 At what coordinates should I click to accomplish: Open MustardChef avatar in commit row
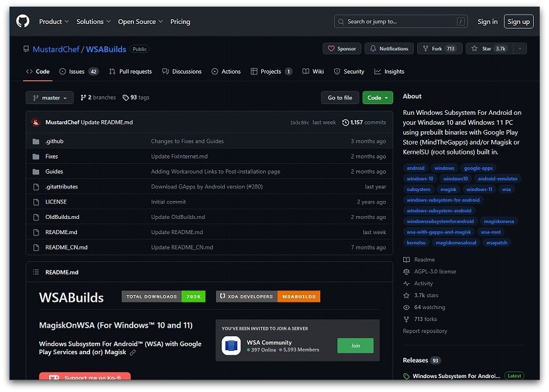[x=36, y=122]
